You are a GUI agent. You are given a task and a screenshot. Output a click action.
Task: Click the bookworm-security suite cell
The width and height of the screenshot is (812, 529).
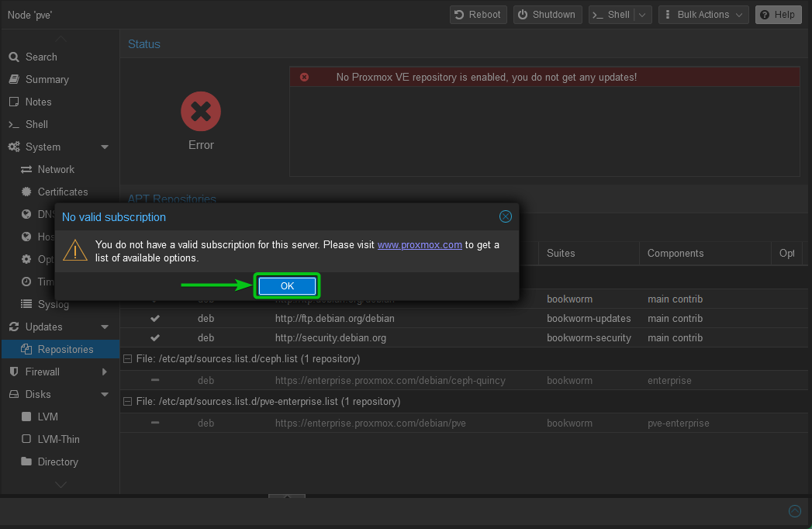pyautogui.click(x=589, y=338)
